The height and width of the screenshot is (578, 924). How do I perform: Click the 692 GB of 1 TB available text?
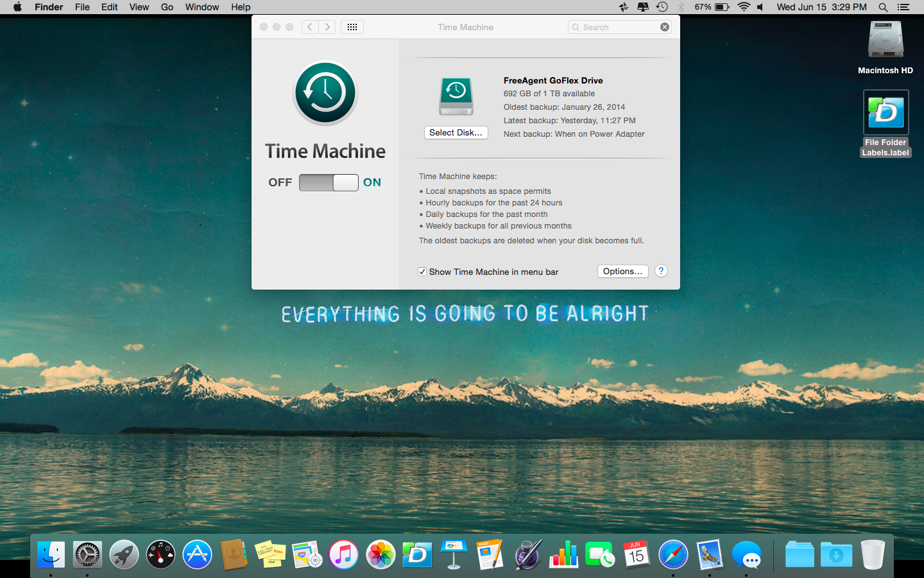[549, 93]
